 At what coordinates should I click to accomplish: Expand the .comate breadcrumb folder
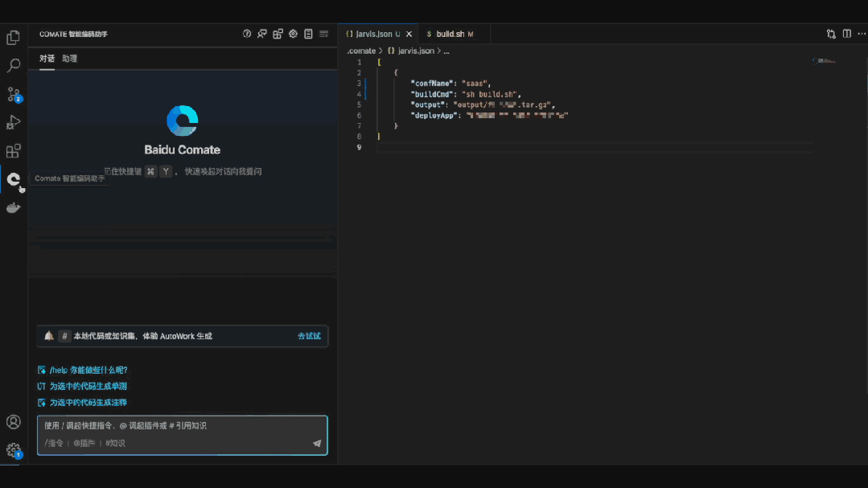(361, 51)
